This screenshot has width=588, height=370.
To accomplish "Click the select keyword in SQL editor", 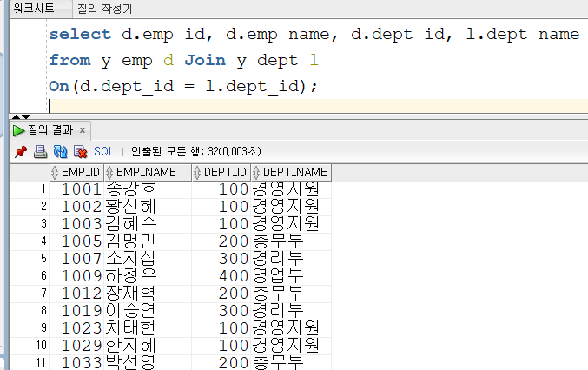I will [80, 34].
